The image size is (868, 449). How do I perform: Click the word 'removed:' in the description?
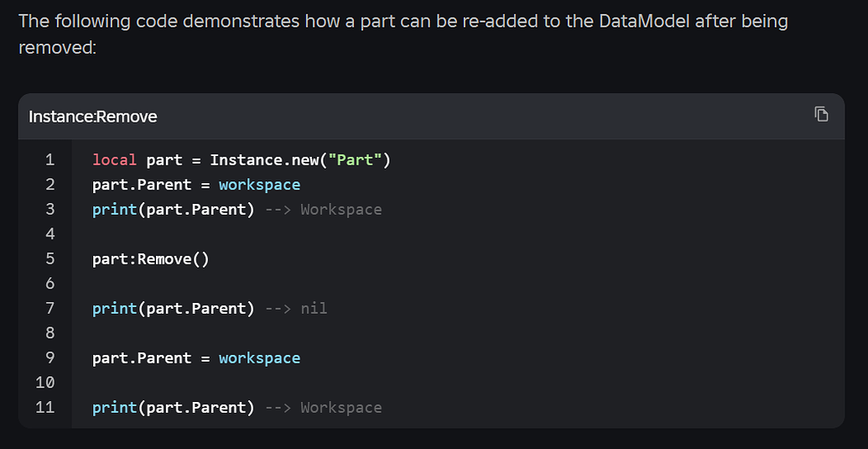(x=58, y=49)
